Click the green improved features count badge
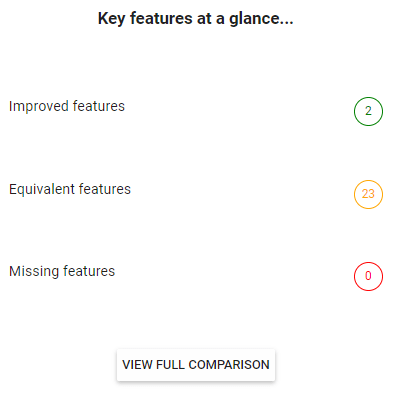 pos(368,111)
